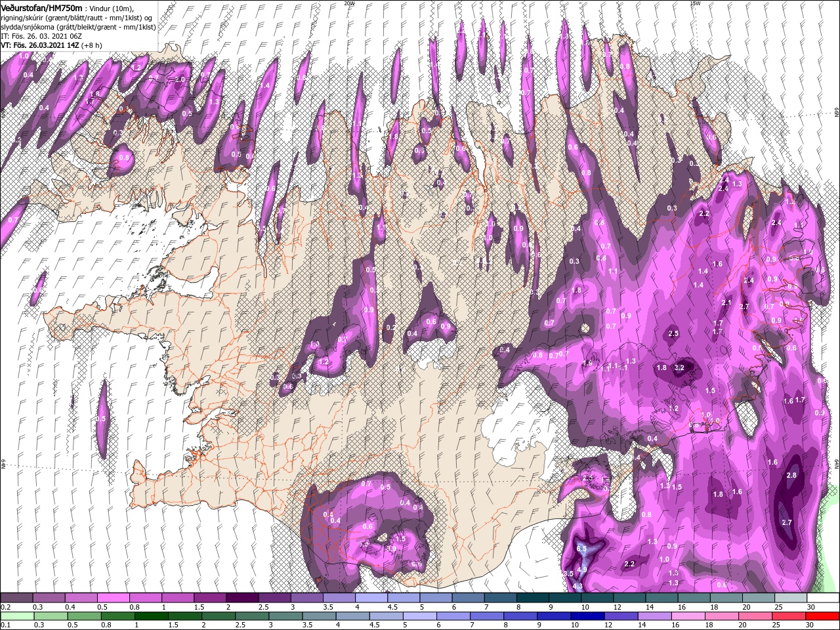This screenshot has height=630, width=840.
Task: Select upper legend swatch between 4 and 4.5
Action: coord(371,598)
